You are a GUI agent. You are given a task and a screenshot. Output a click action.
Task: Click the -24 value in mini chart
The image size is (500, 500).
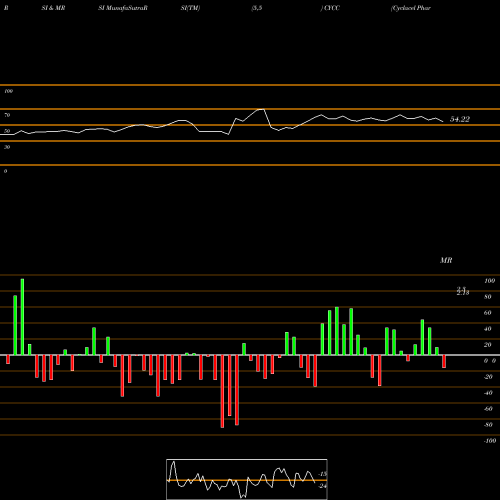[x=322, y=486]
